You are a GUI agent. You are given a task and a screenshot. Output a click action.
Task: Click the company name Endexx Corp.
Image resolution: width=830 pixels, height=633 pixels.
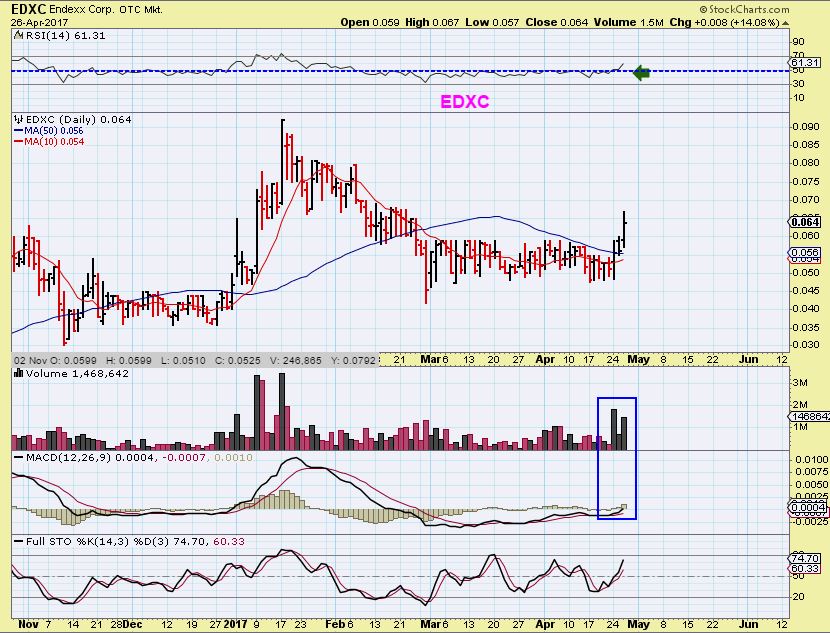tap(82, 10)
